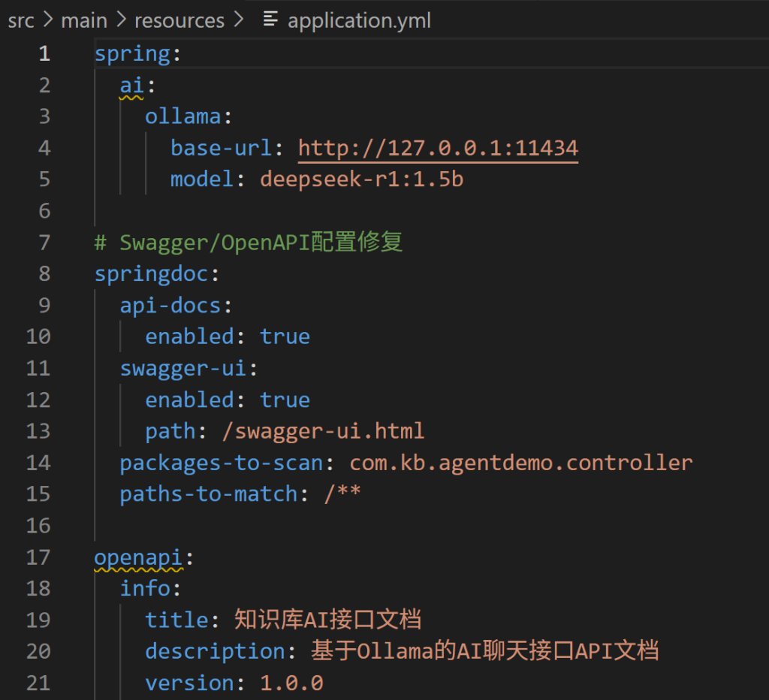Click the value deepseek-r1:1.5b
Screen dimensions: 769x700
pos(361,180)
